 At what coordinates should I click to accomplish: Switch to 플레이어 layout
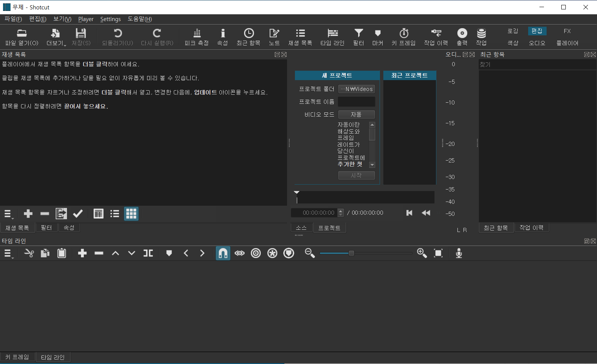click(567, 43)
